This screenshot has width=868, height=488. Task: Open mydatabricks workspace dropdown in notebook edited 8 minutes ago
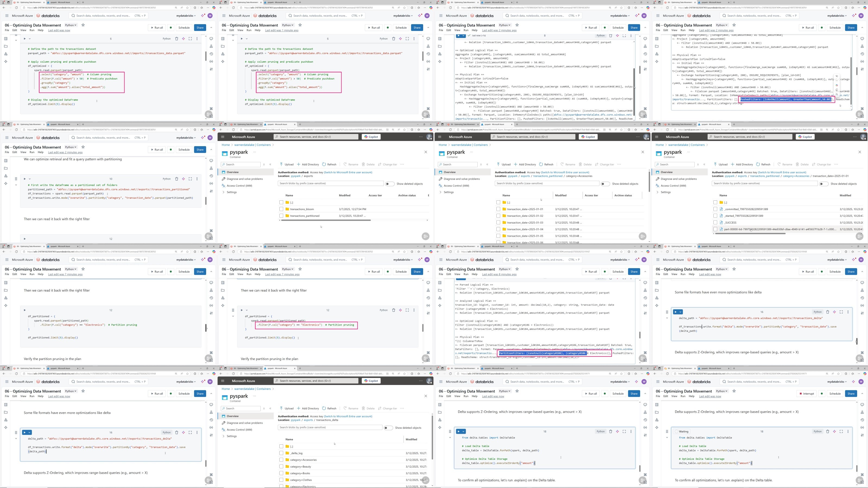[620, 260]
